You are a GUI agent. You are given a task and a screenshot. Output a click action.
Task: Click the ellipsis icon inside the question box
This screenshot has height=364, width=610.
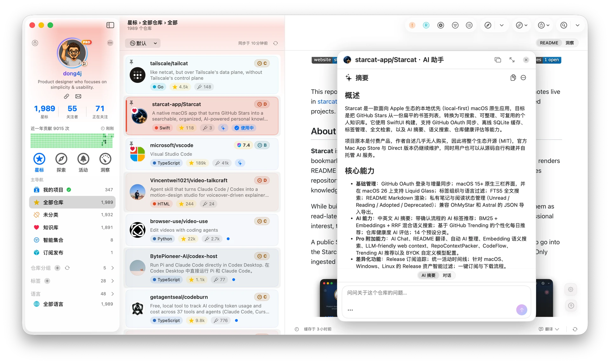click(350, 310)
